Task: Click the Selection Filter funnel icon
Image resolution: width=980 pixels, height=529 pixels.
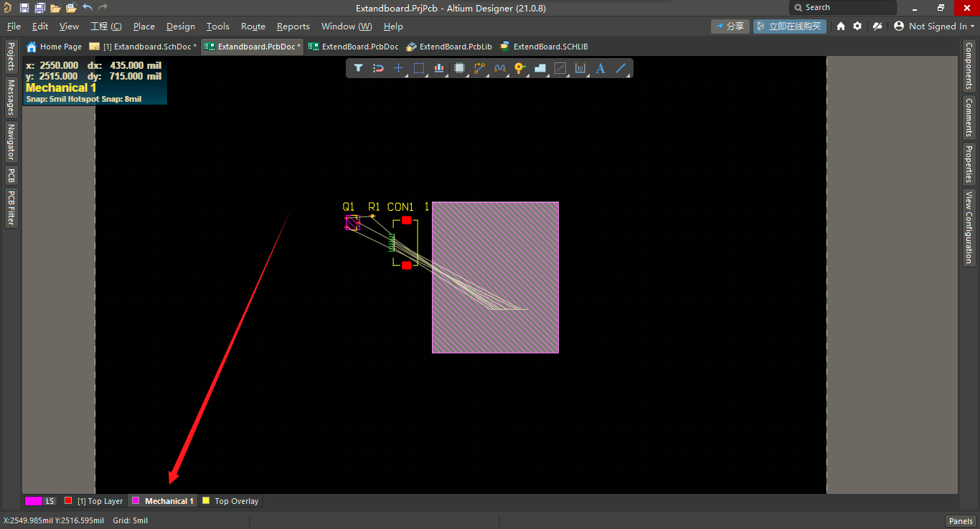Action: (x=358, y=68)
